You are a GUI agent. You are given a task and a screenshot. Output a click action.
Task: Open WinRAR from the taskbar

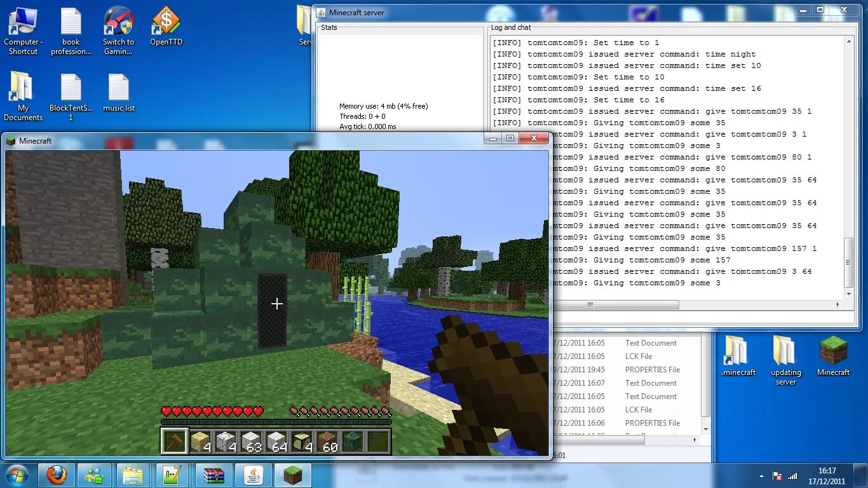[214, 475]
